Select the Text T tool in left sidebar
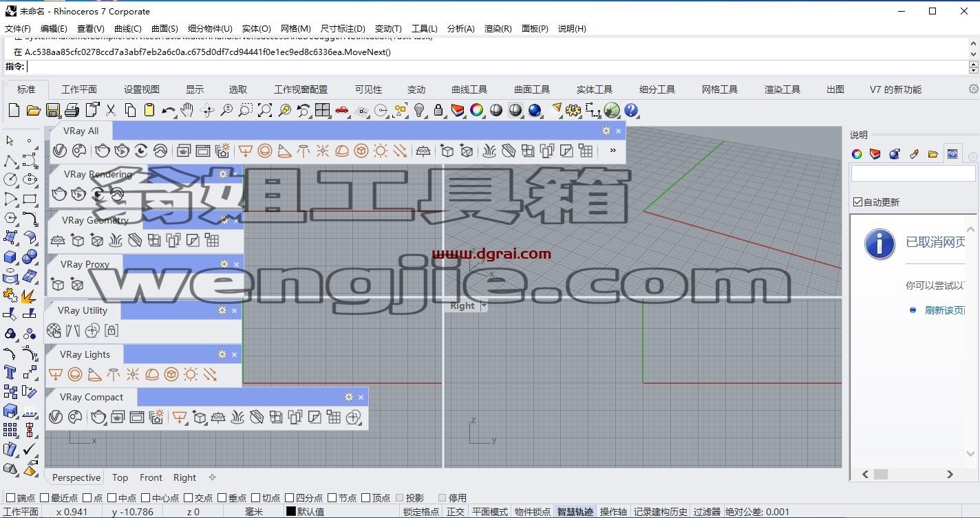 pyautogui.click(x=10, y=372)
